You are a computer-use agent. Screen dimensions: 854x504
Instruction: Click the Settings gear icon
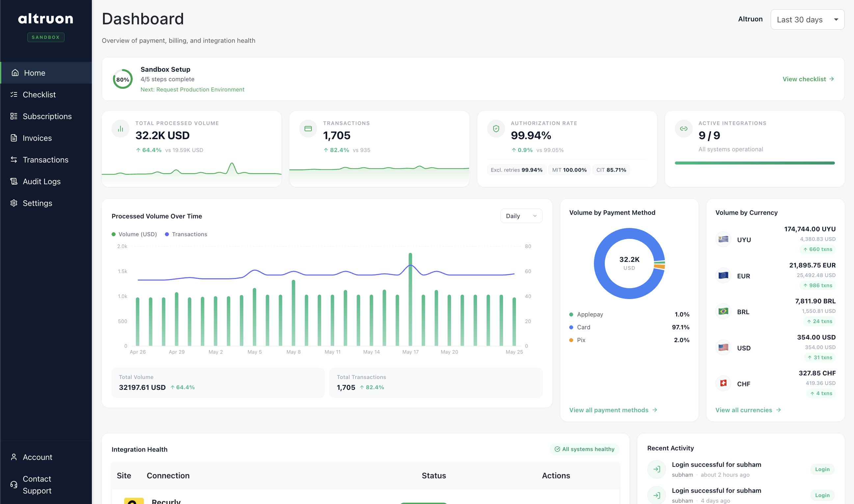click(14, 203)
